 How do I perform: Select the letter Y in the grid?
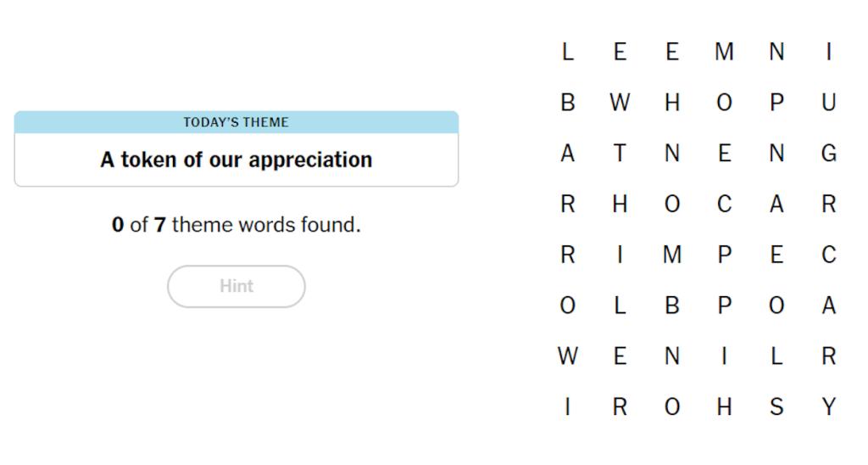(x=828, y=406)
